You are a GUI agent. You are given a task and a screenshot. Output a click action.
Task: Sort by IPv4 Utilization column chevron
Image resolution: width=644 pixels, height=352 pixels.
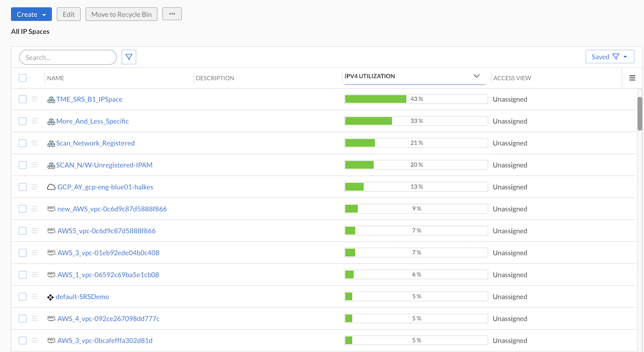[476, 76]
